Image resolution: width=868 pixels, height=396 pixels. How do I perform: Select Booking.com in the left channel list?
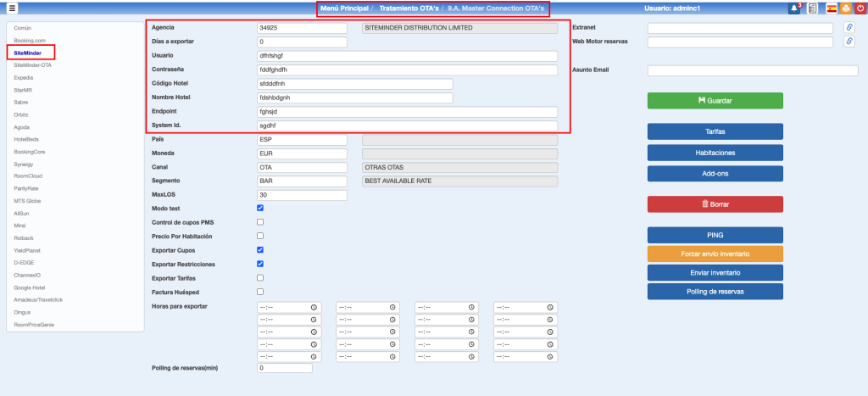coord(30,40)
